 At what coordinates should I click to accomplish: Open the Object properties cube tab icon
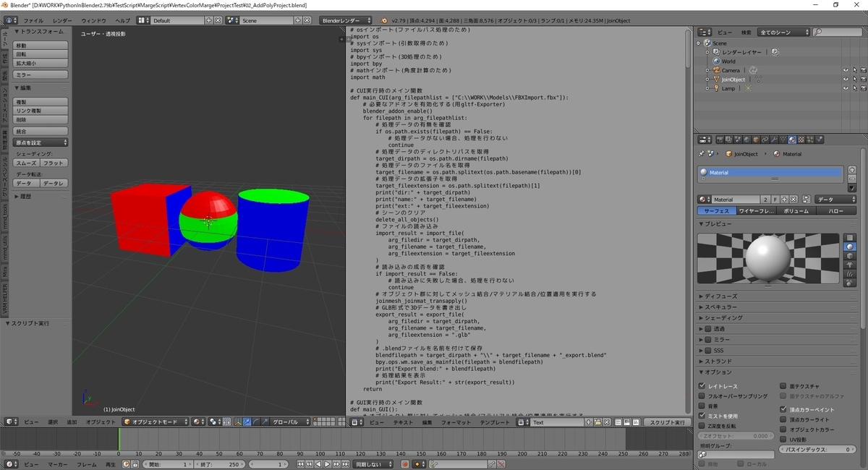[x=756, y=140]
